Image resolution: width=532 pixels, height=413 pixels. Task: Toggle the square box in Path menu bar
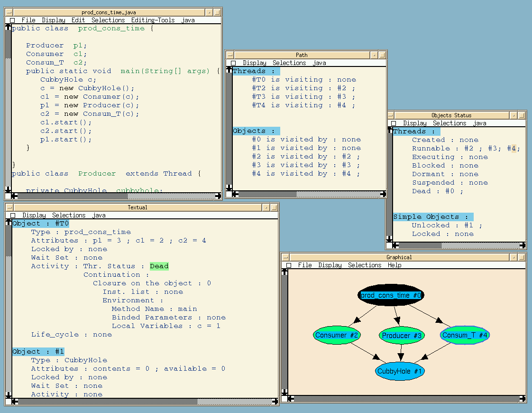[233, 63]
